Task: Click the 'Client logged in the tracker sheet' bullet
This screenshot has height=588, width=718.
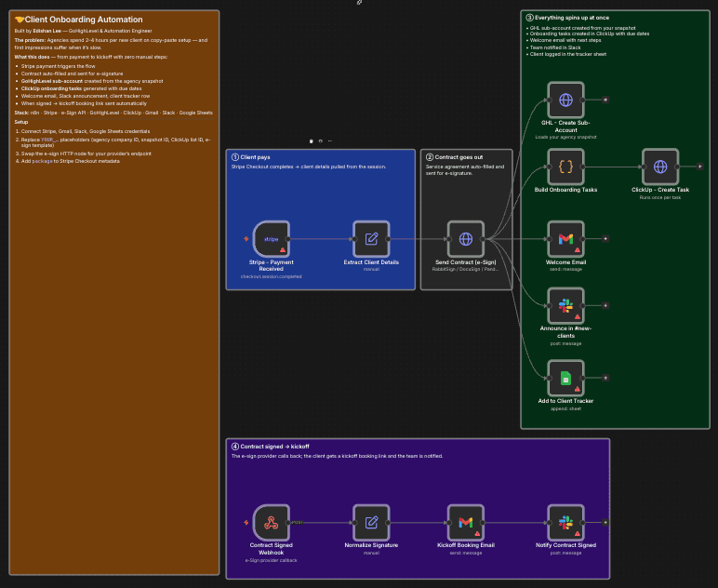Action: click(x=568, y=54)
